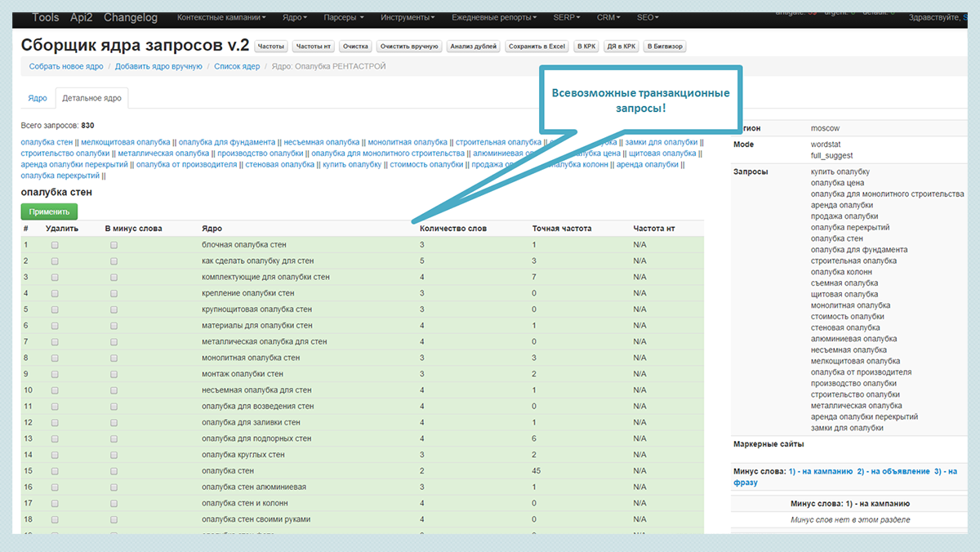Expand the Ядро navbar dropdown
The image size is (980, 552).
click(295, 17)
